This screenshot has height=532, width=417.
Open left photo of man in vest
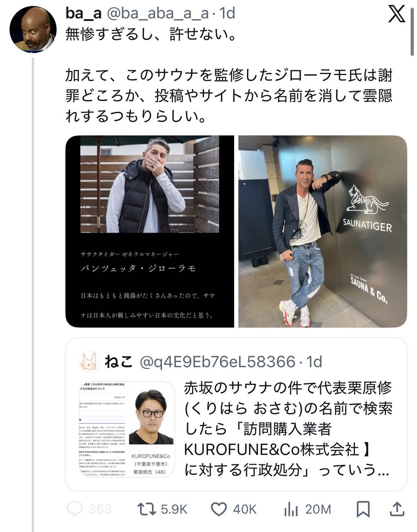(x=150, y=232)
